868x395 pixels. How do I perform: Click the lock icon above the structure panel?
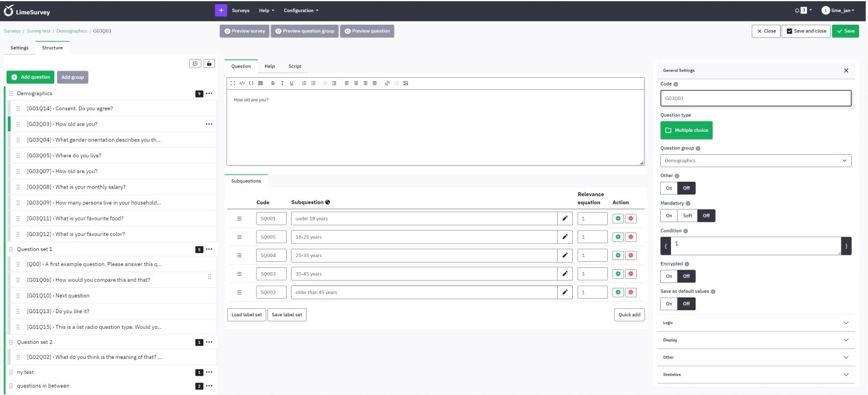[x=209, y=63]
